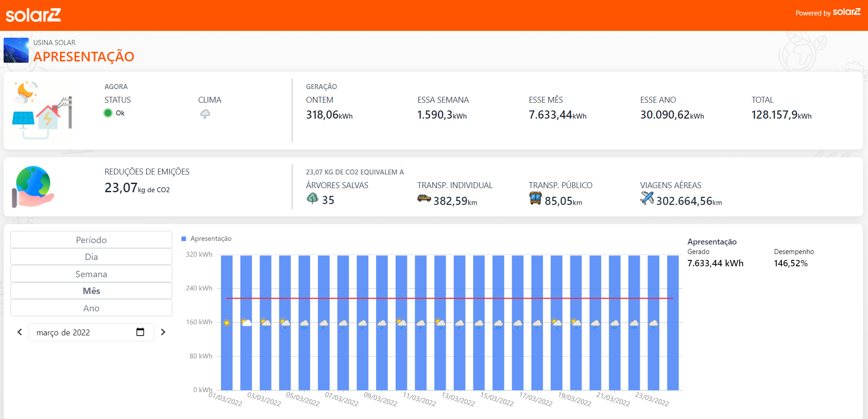Click the bus icon for Transp. Público
Image resolution: width=868 pixels, height=419 pixels.
point(535,198)
